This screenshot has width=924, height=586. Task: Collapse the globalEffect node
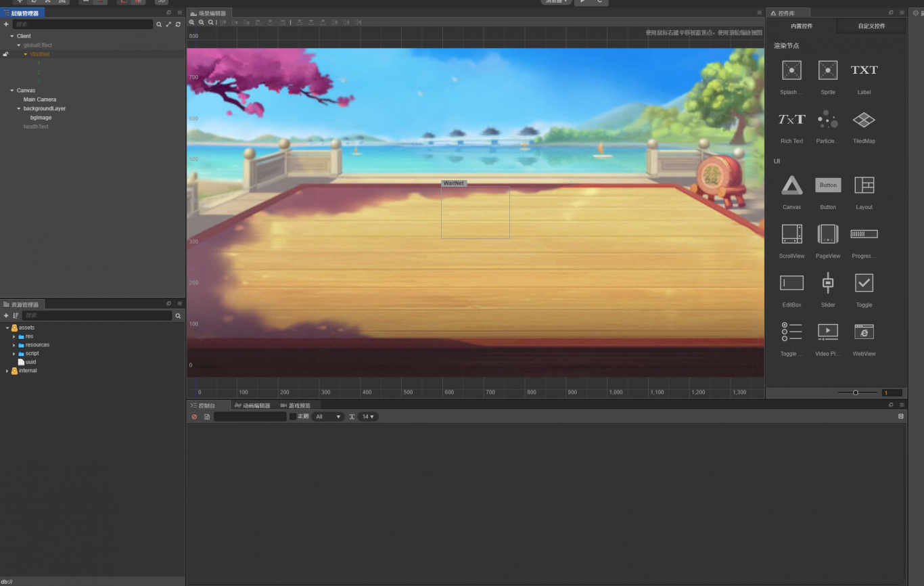coord(19,45)
